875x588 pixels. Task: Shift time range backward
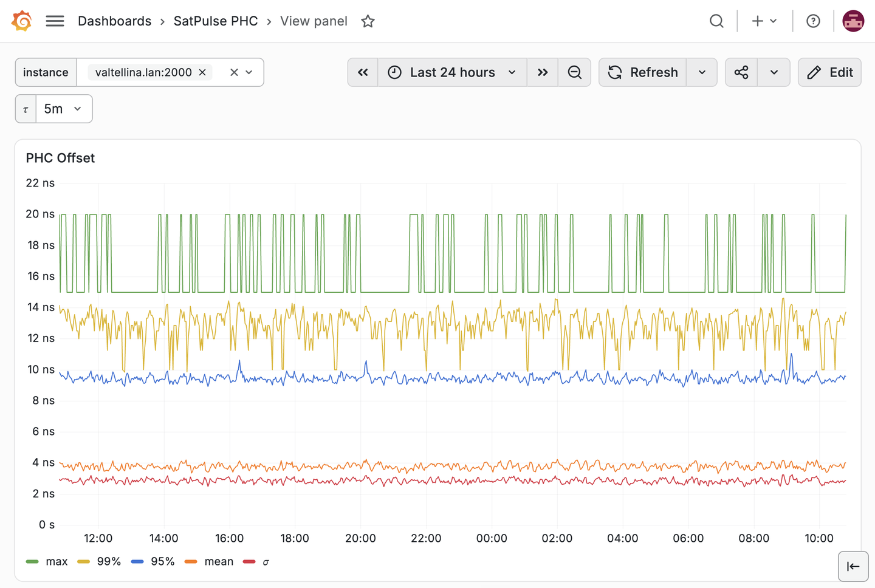coord(363,72)
